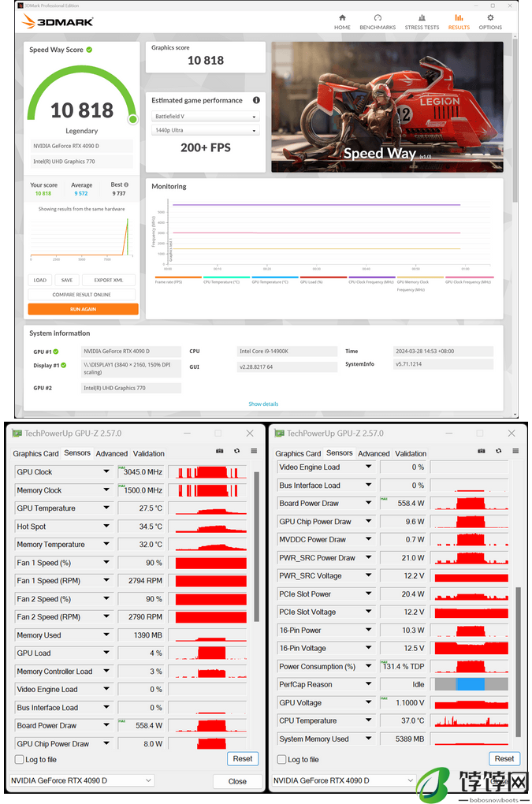This screenshot has height=804, width=532.
Task: Expand the Memory Clock sensor dropdown
Action: 106,489
